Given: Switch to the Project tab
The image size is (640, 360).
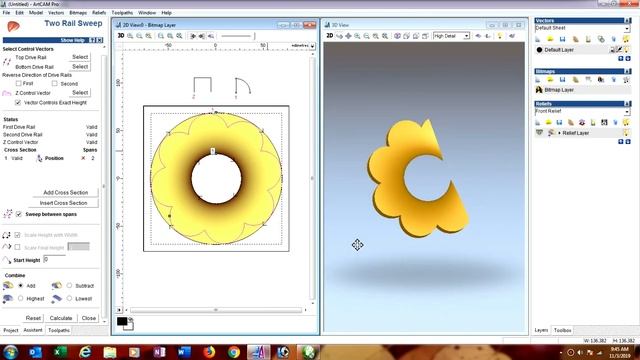Looking at the screenshot, I should click(x=11, y=330).
